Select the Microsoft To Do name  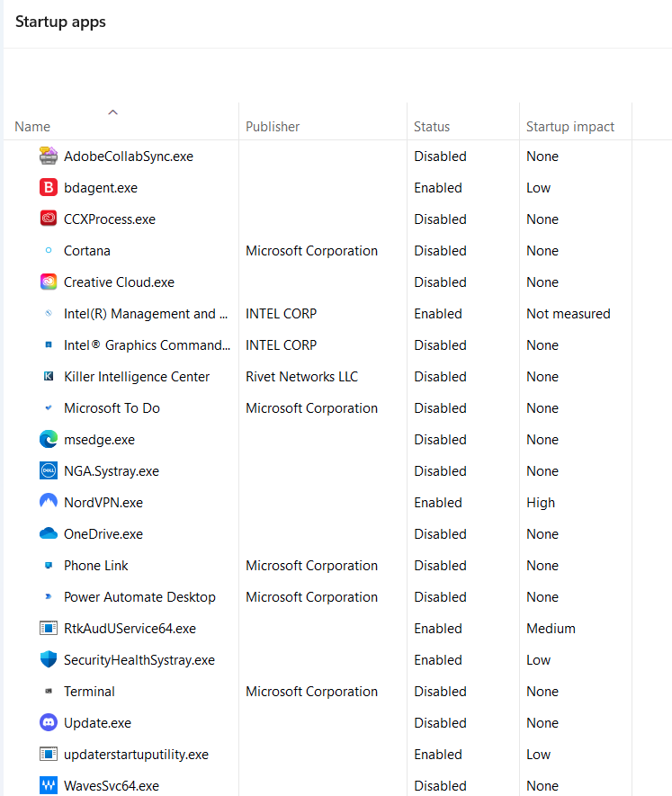point(112,408)
